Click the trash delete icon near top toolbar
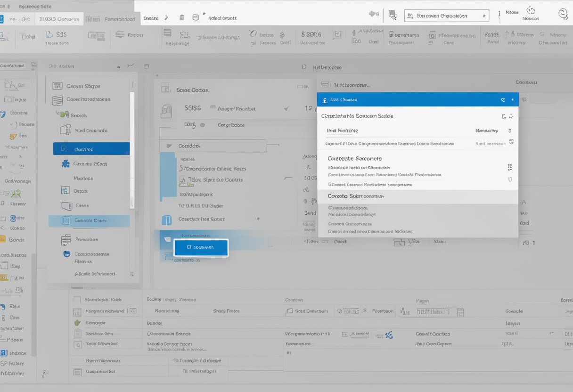The height and width of the screenshot is (392, 573). [181, 16]
